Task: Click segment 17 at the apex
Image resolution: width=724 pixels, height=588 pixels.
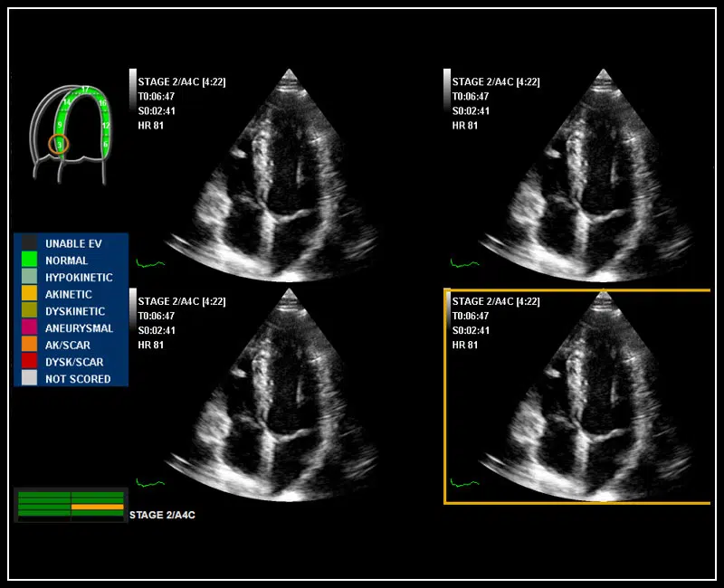Action: (x=84, y=90)
